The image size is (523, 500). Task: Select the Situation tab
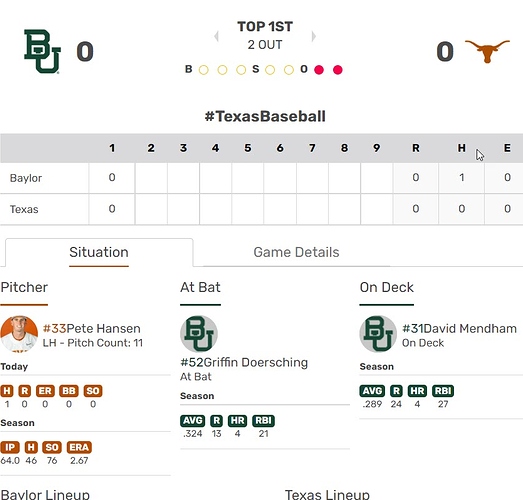tap(99, 252)
